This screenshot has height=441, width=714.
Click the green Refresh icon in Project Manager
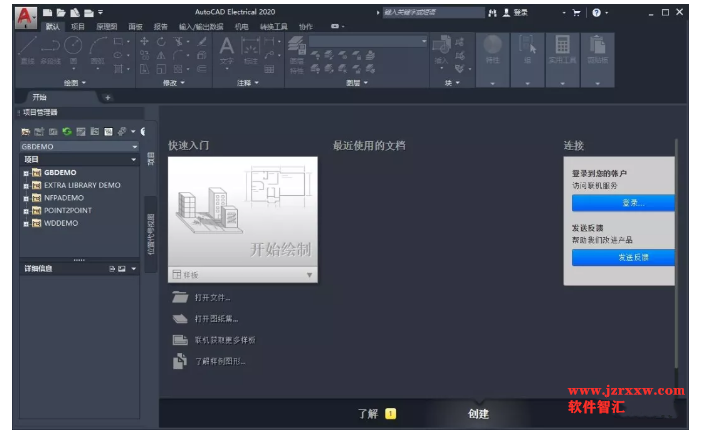67,132
